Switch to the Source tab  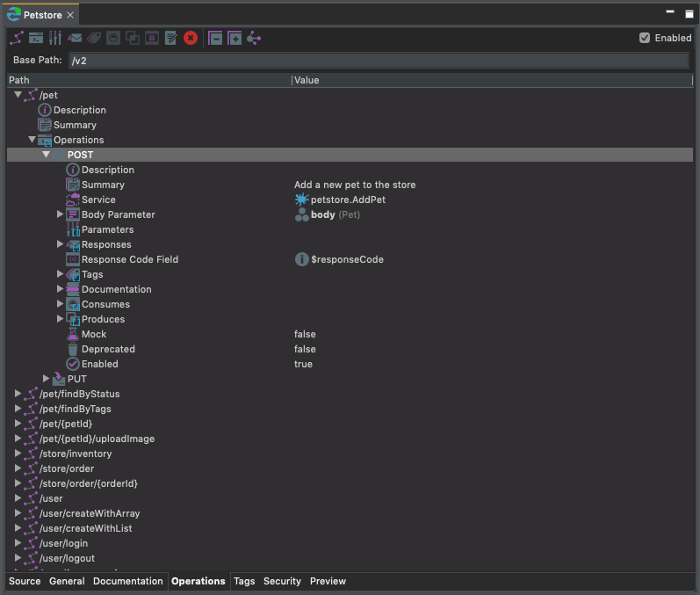pos(25,581)
